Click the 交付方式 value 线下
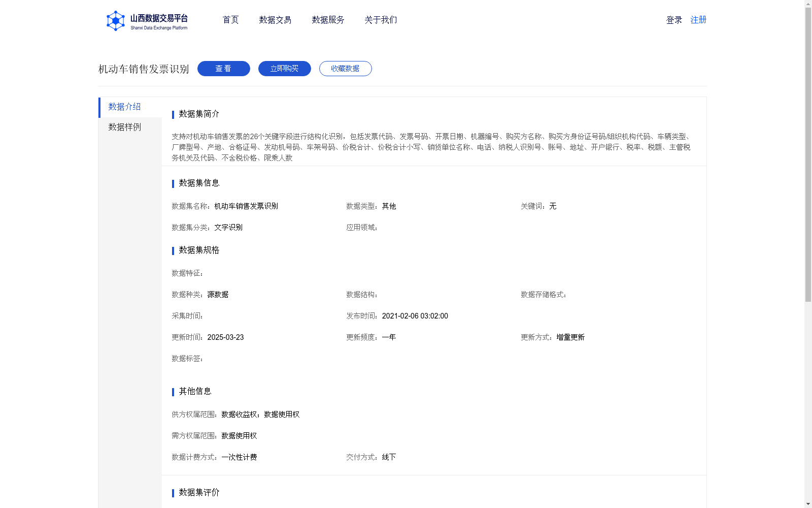The image size is (812, 508). pos(389,457)
